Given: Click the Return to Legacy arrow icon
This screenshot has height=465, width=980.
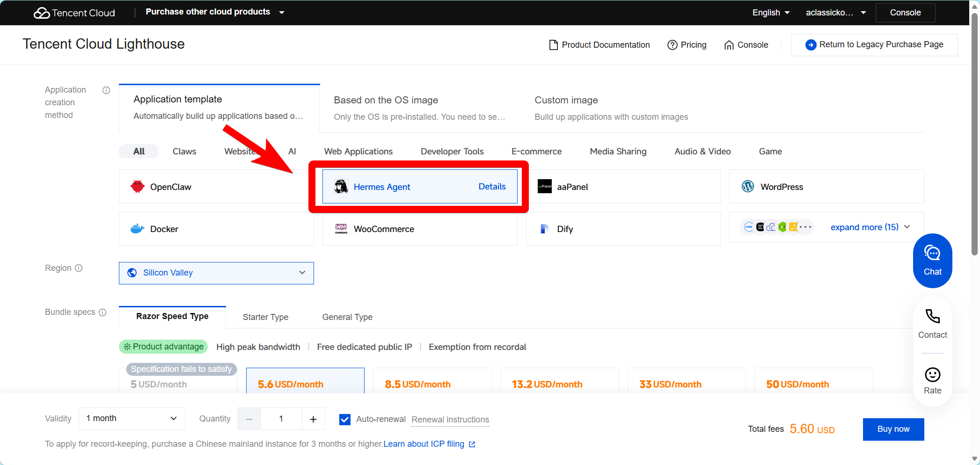Looking at the screenshot, I should [x=811, y=44].
